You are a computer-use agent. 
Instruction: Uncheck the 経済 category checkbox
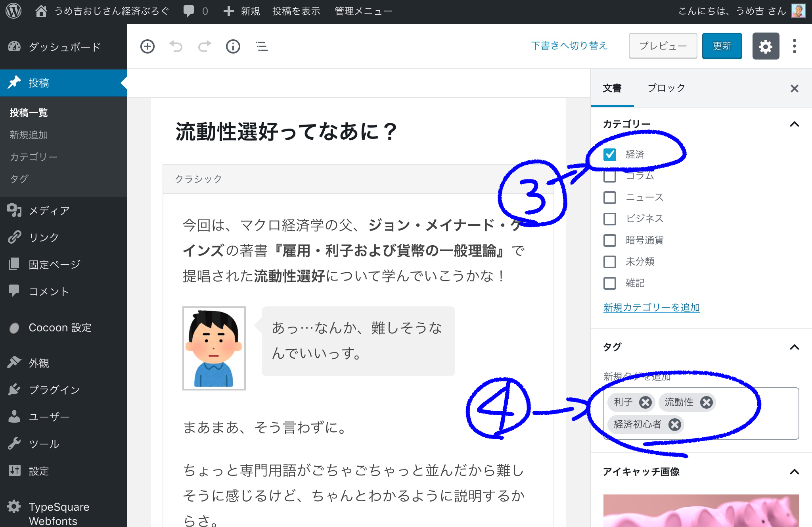pos(610,154)
